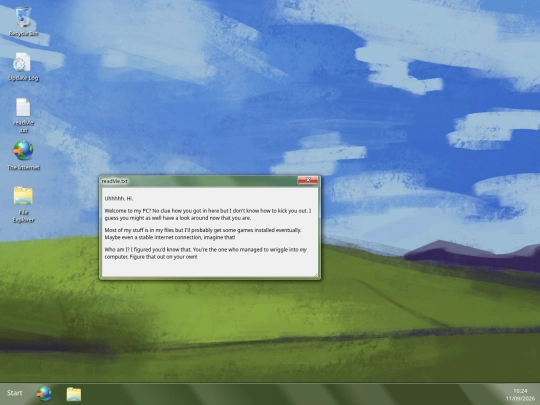Click the taskbar date 11/09/2026
The image size is (540, 405).
point(520,398)
